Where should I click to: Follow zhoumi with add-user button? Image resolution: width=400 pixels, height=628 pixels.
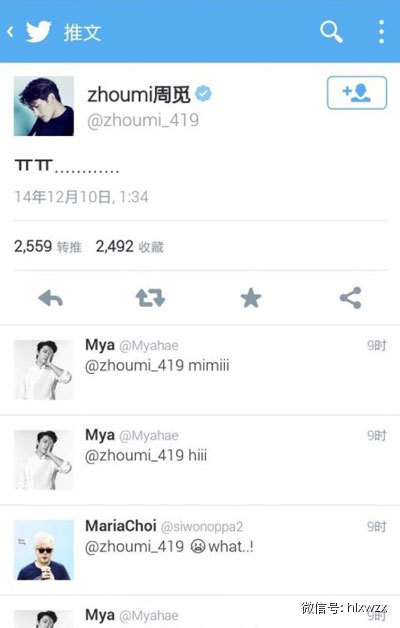(357, 93)
